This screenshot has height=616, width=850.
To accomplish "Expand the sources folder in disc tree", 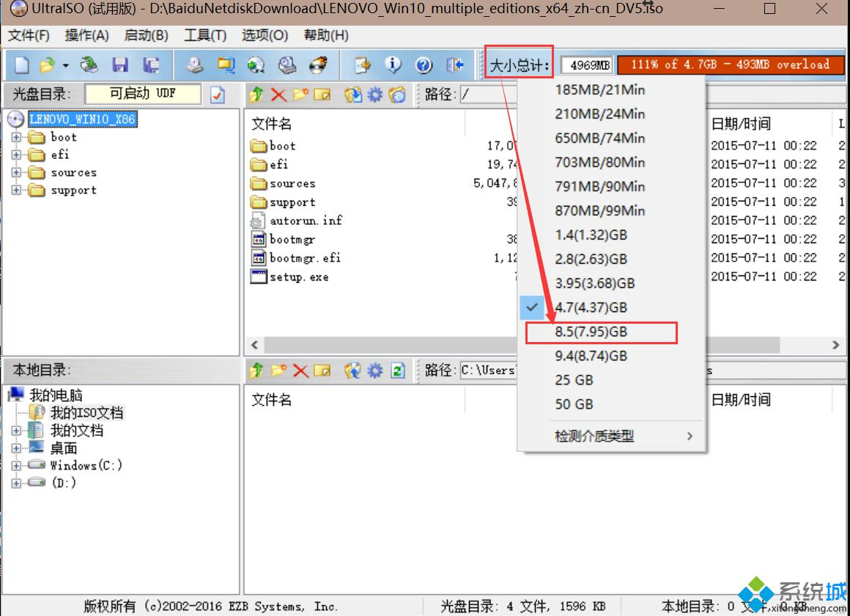I will tap(16, 173).
